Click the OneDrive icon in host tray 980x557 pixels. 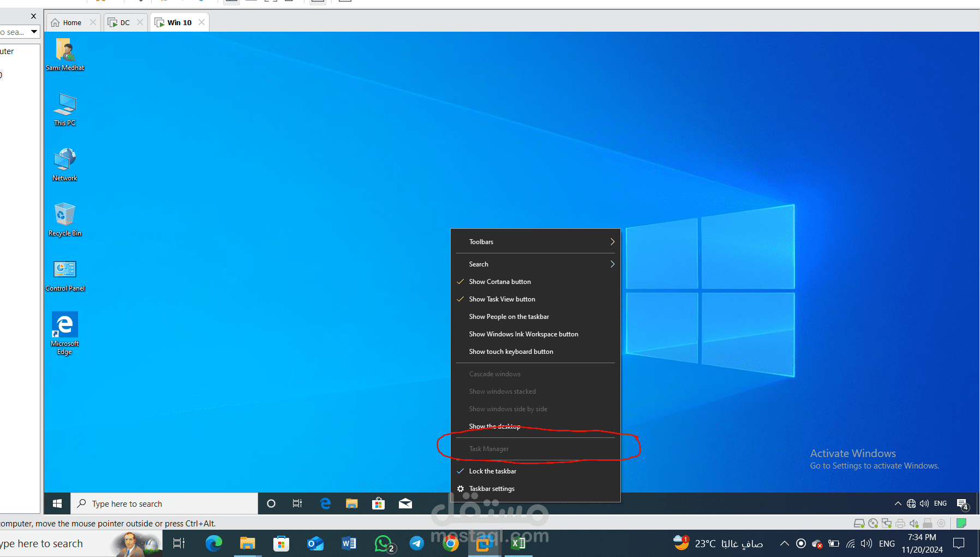coord(817,543)
